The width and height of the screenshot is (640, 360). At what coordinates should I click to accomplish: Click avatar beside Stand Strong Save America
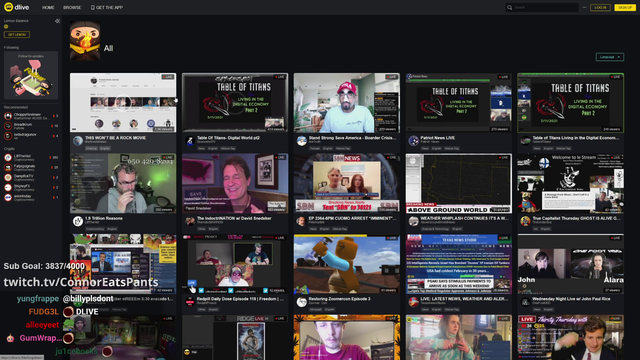302,141
